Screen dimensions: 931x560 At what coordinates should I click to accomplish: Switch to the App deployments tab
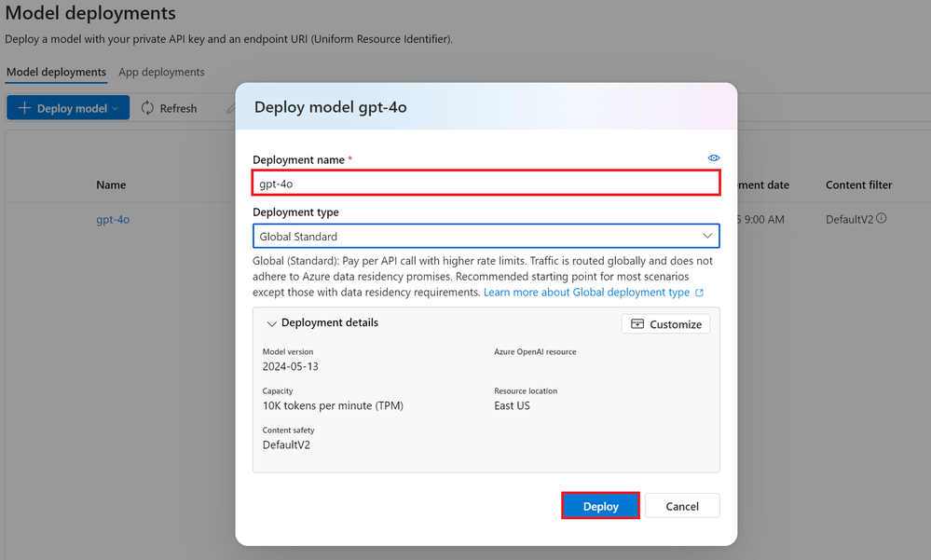pyautogui.click(x=161, y=72)
